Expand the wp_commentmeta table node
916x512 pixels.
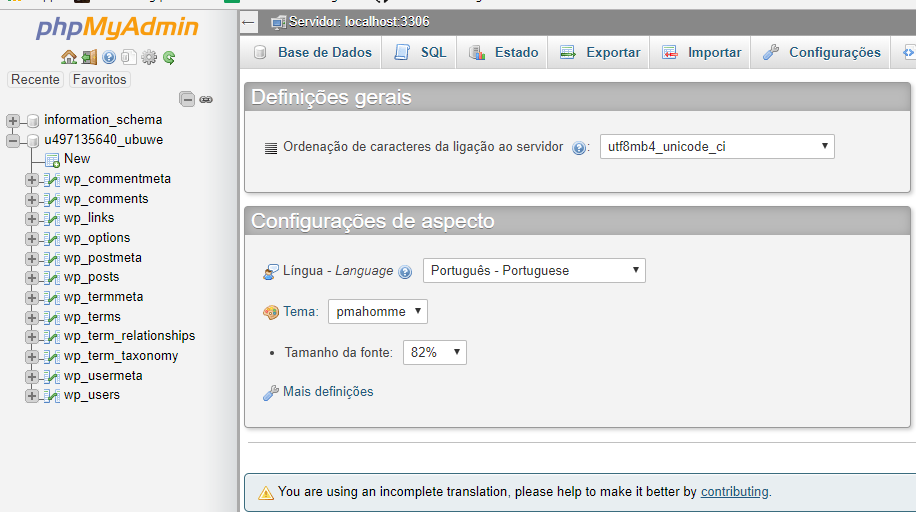(x=32, y=180)
